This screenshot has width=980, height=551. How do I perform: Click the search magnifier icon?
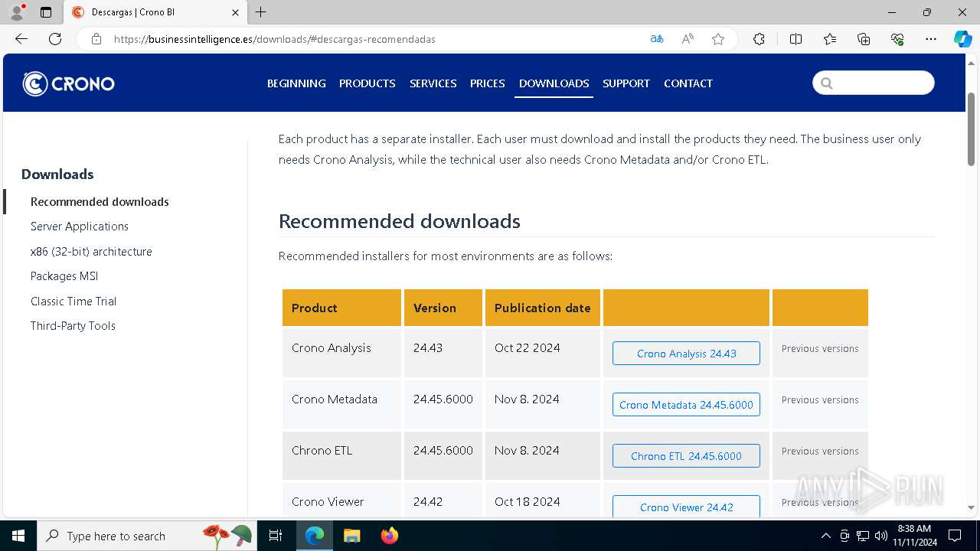(827, 83)
